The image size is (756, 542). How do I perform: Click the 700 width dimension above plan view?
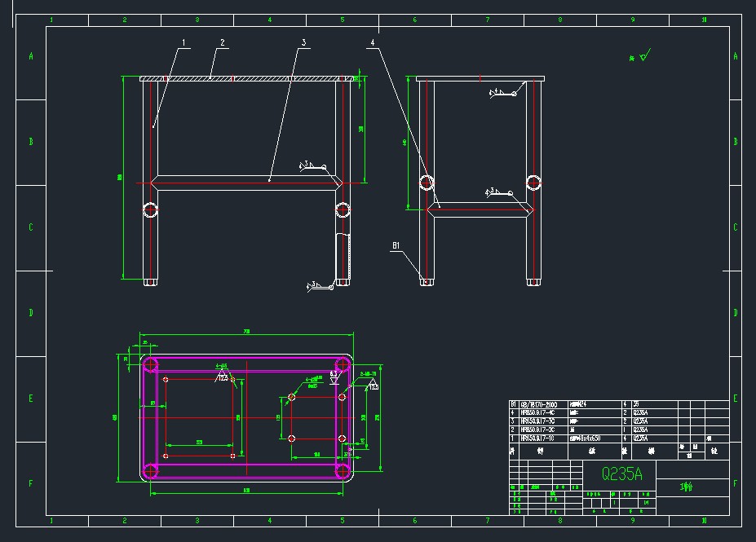coord(245,332)
